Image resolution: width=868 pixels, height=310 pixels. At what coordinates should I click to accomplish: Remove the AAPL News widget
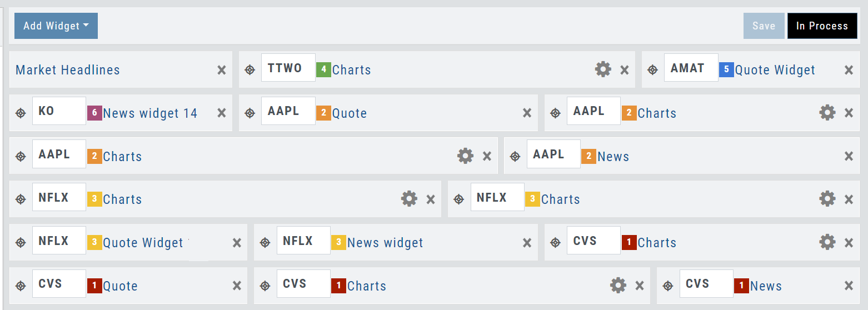coord(849,156)
